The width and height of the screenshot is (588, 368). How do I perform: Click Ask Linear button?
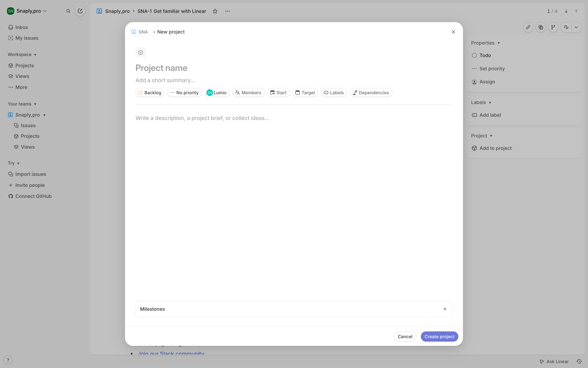[554, 361]
